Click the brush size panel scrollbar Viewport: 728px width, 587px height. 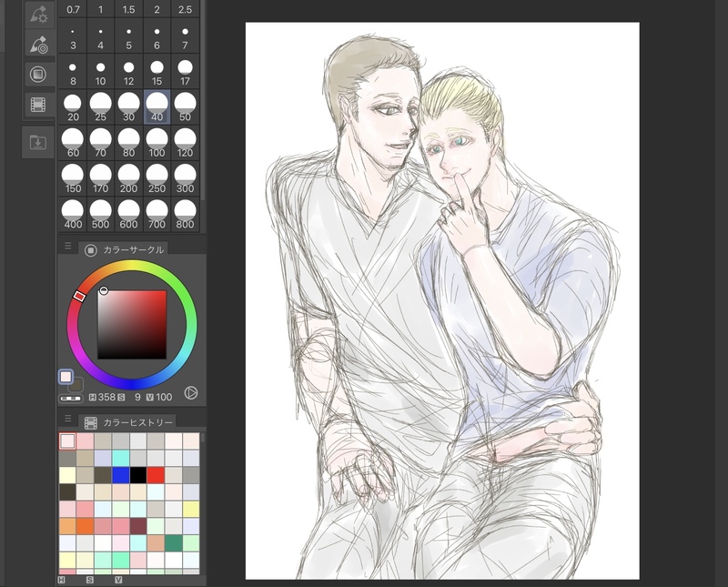202,100
